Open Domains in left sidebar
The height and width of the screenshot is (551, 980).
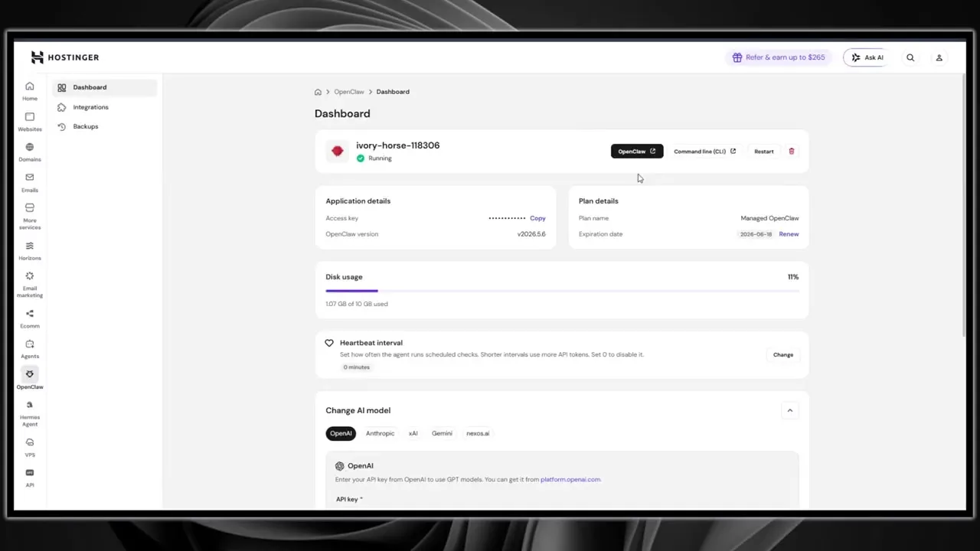[x=30, y=152]
